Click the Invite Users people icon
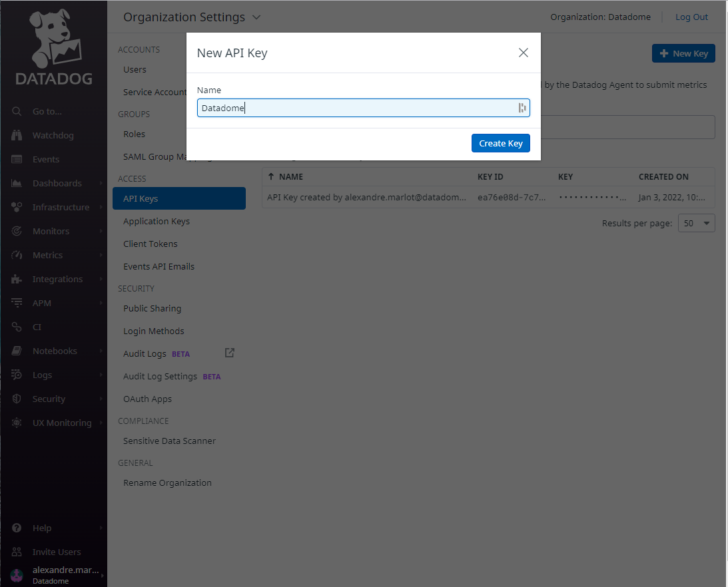Viewport: 728px width, 587px height. point(17,552)
